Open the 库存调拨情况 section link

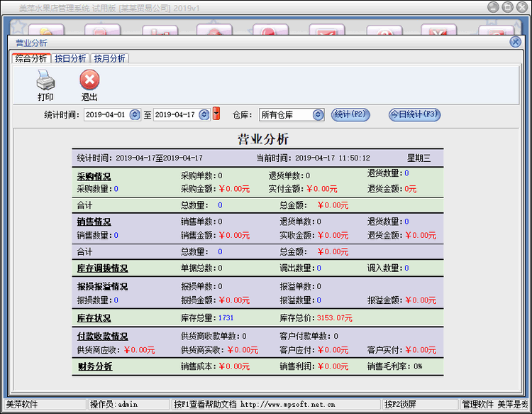tap(102, 268)
